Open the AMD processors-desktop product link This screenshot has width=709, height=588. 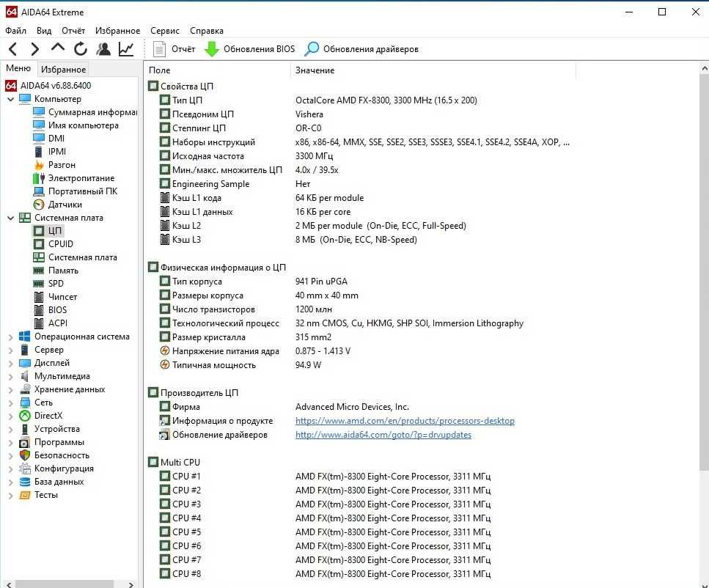click(405, 421)
